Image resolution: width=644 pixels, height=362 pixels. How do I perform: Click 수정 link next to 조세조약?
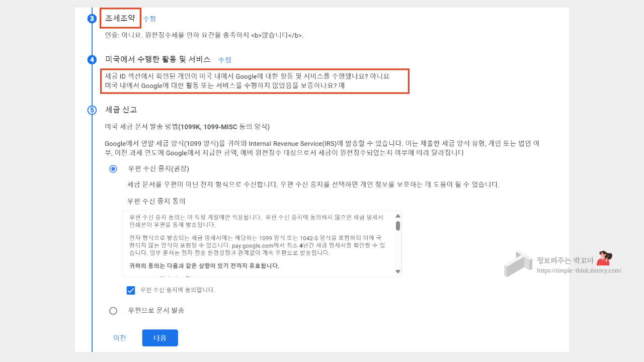click(149, 19)
